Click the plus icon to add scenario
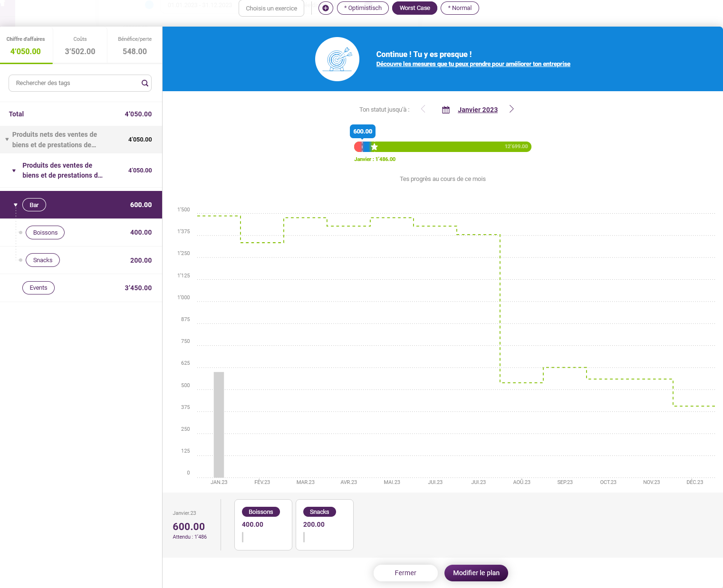Image resolution: width=723 pixels, height=588 pixels. coord(326,8)
